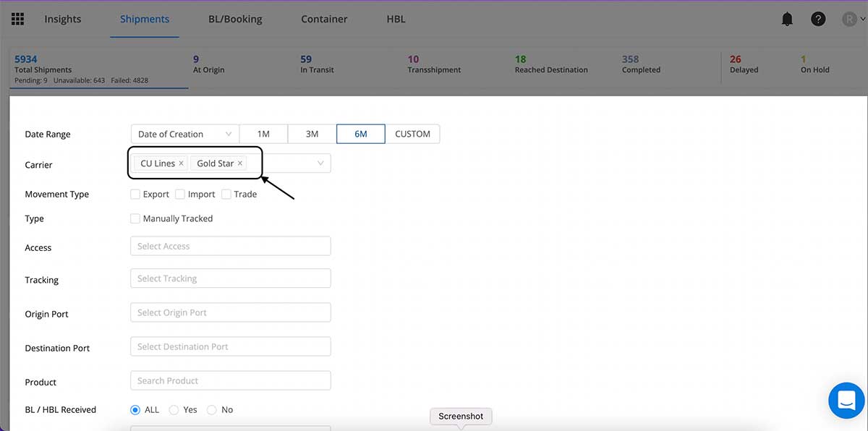Choose the 3M date range button
This screenshot has width=868, height=431.
(x=312, y=134)
